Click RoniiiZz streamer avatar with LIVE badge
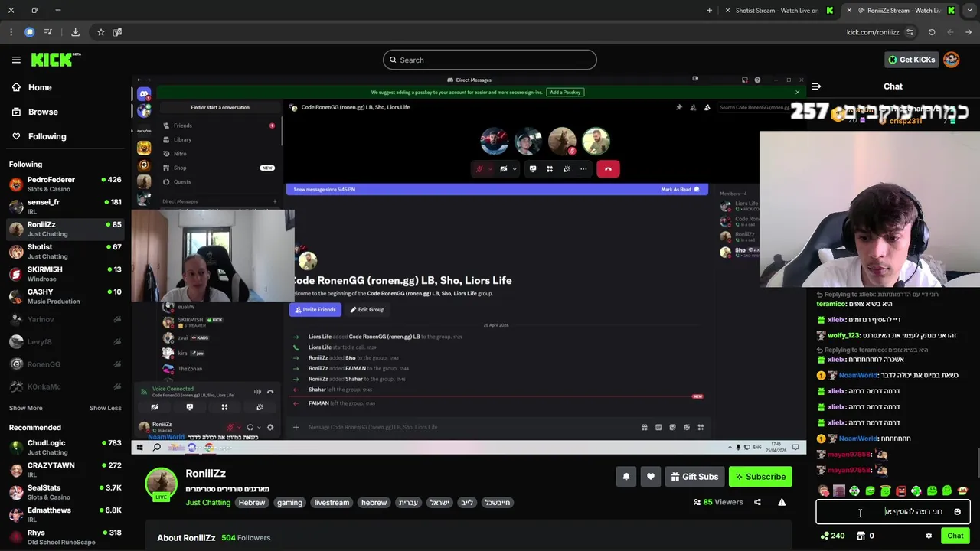 pyautogui.click(x=162, y=484)
